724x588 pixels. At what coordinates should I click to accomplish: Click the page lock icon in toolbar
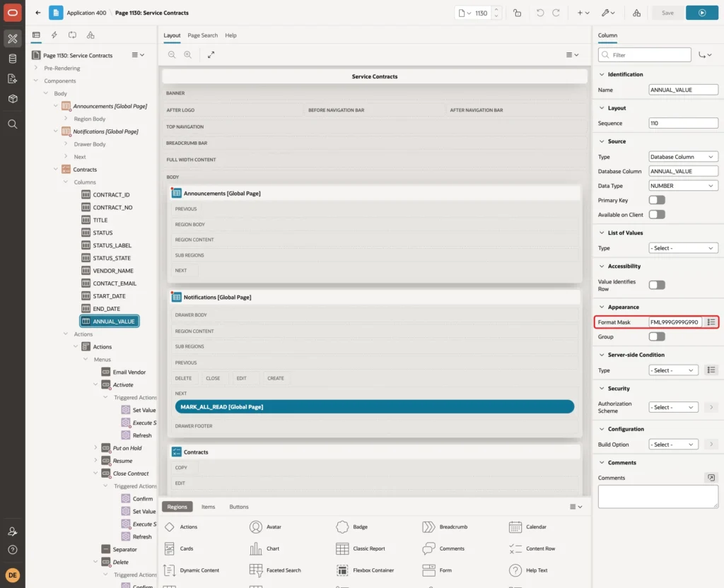(x=517, y=13)
